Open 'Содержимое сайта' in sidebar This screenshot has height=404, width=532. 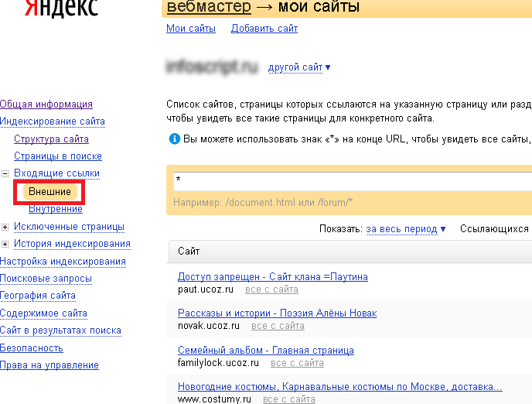[x=43, y=313]
